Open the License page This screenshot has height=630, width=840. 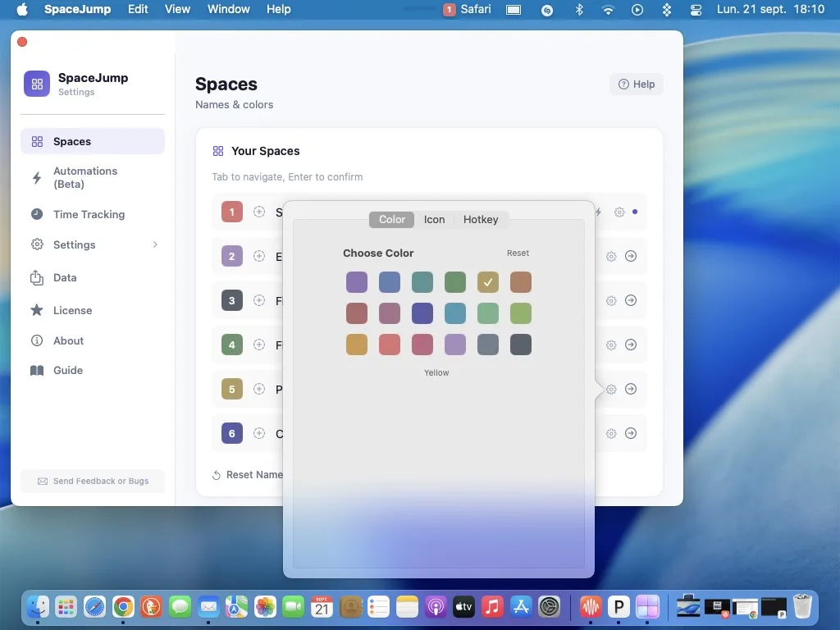(92, 310)
